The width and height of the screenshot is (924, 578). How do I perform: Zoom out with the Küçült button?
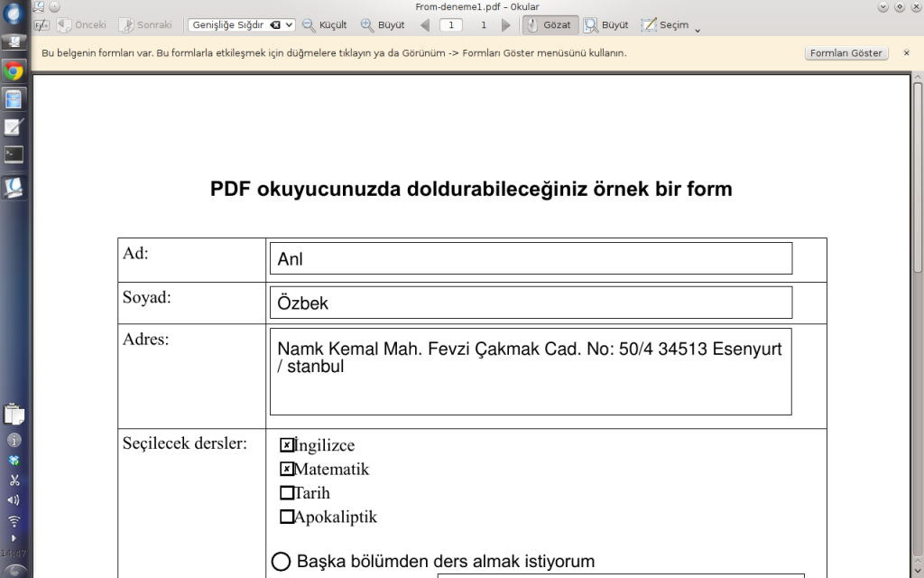pyautogui.click(x=325, y=24)
